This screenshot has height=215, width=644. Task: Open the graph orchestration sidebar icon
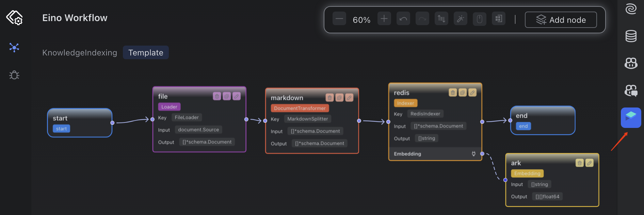[x=14, y=47]
